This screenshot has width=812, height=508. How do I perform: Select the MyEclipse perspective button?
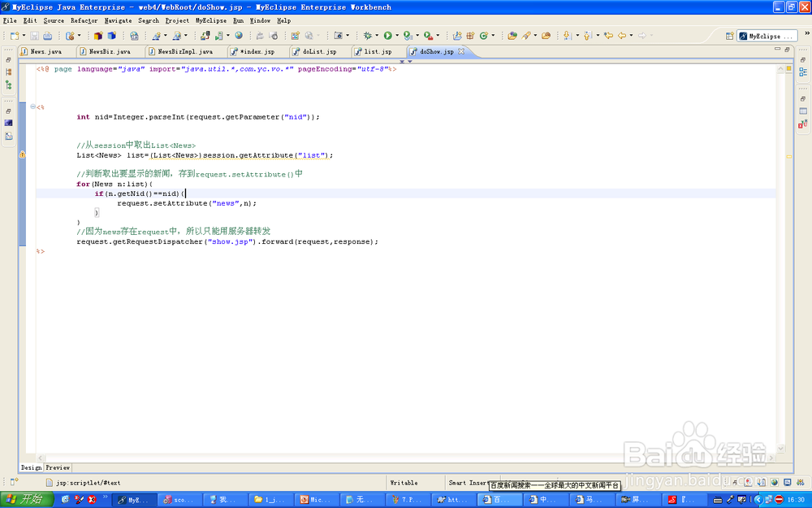pyautogui.click(x=767, y=36)
